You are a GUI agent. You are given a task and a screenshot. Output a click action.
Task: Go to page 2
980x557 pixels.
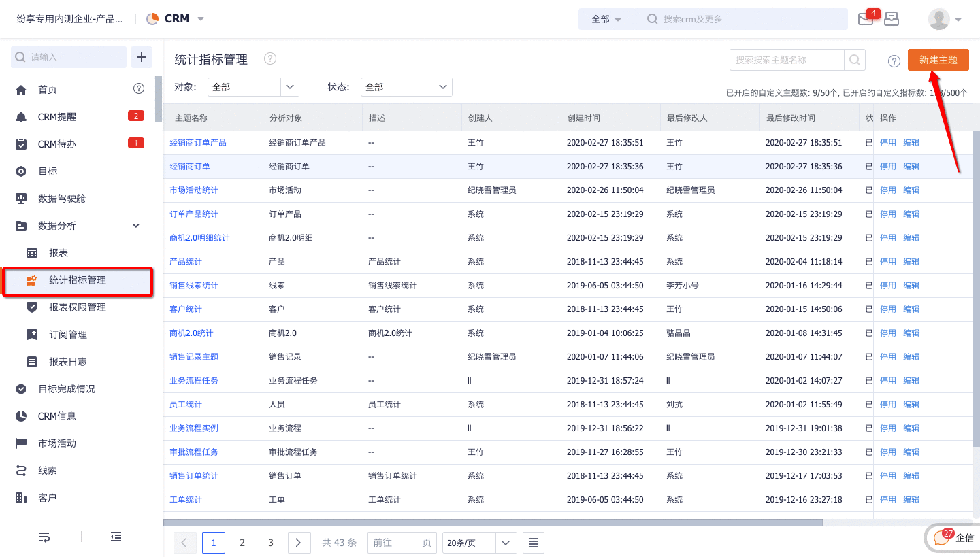tap(242, 543)
